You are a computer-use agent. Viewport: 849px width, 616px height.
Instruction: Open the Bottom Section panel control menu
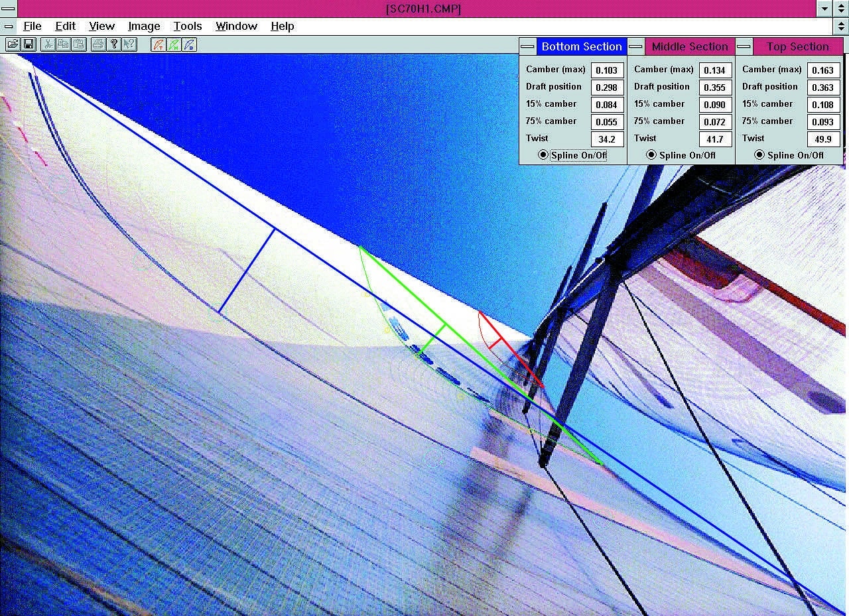(527, 46)
